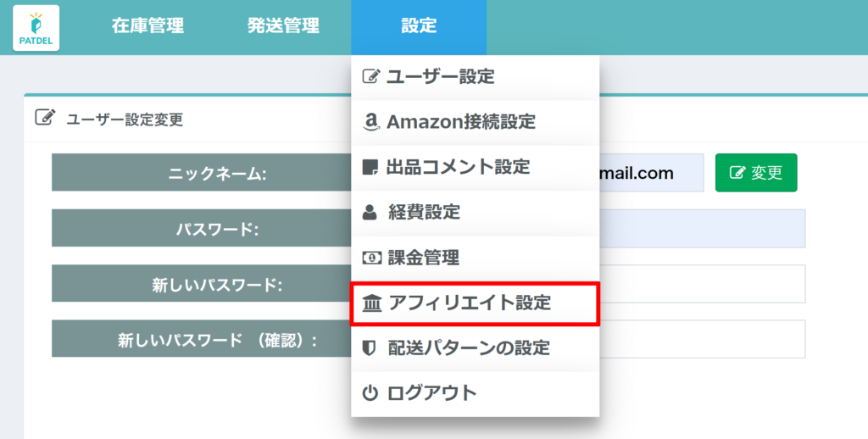868x439 pixels.
Task: Open Amazon接続設定 menu entry
Action: [460, 122]
